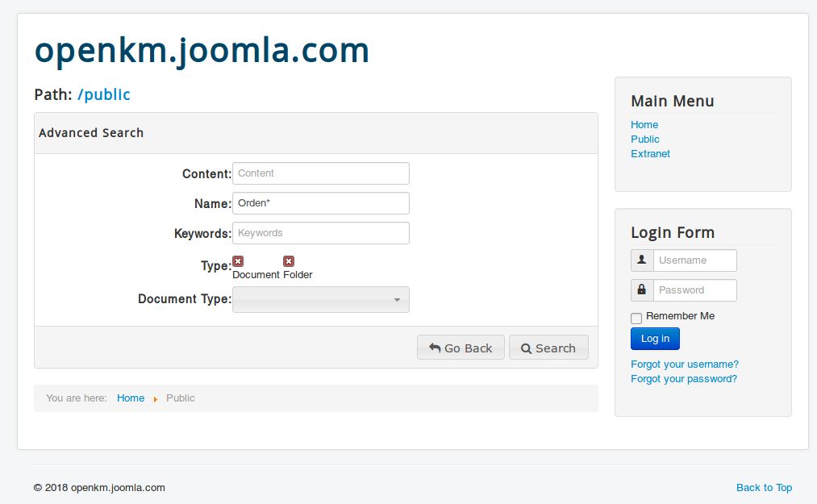
Task: Open Extranet in Main Menu
Action: [650, 154]
